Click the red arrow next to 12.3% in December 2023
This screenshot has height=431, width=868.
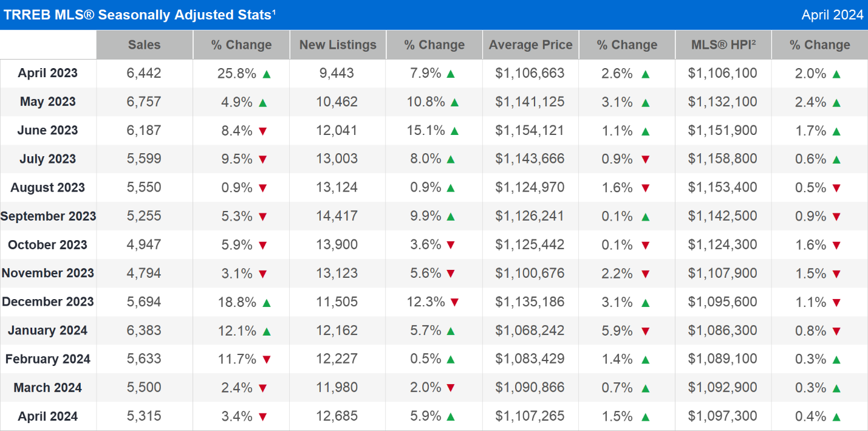click(455, 303)
